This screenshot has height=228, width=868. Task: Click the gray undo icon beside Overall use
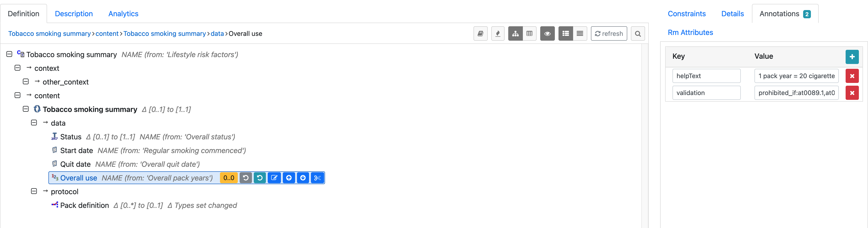246,178
